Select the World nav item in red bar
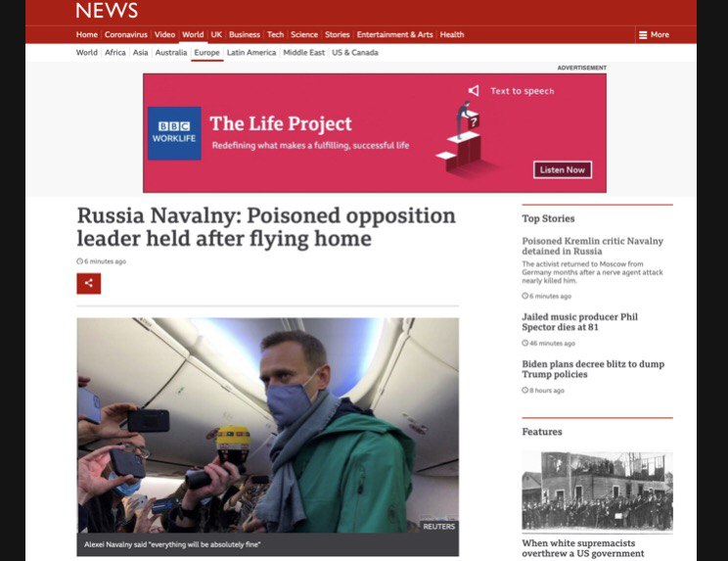This screenshot has width=728, height=561. click(193, 35)
